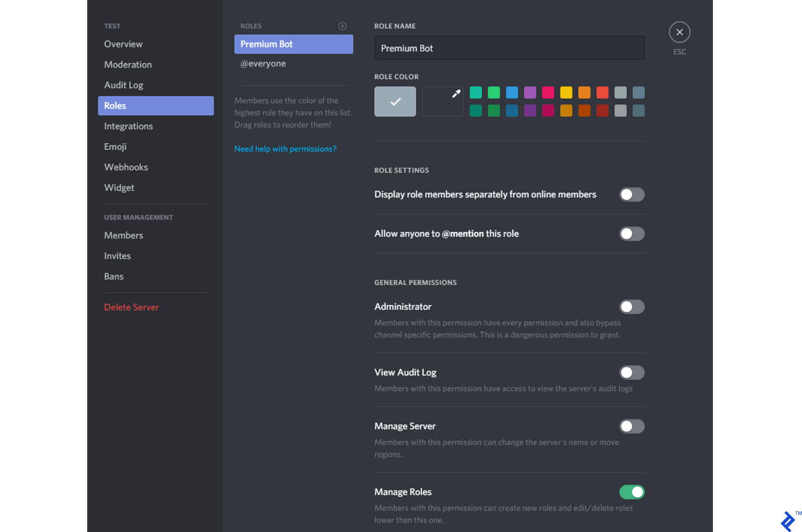Open the Emoji settings
The width and height of the screenshot is (802, 532).
point(115,146)
